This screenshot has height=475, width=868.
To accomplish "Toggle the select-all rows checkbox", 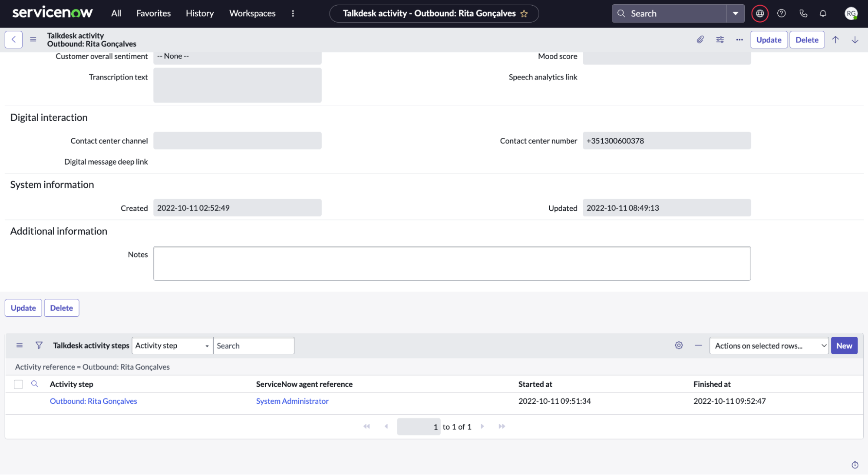I will pyautogui.click(x=18, y=384).
